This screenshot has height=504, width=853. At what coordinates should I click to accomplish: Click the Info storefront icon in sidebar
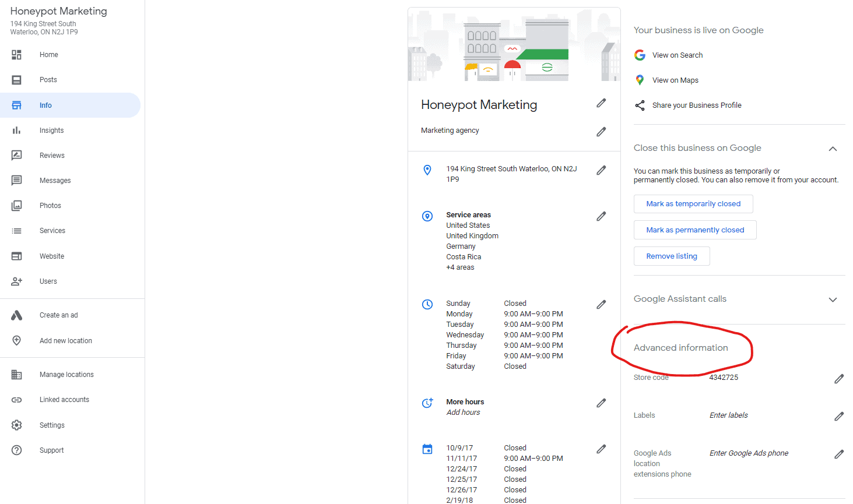click(16, 105)
